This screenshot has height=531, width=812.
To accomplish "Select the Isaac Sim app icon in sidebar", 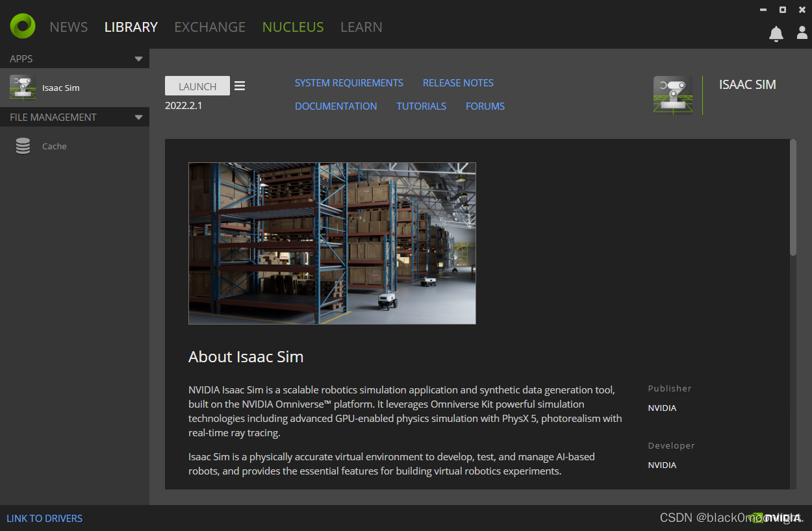I will [x=23, y=88].
